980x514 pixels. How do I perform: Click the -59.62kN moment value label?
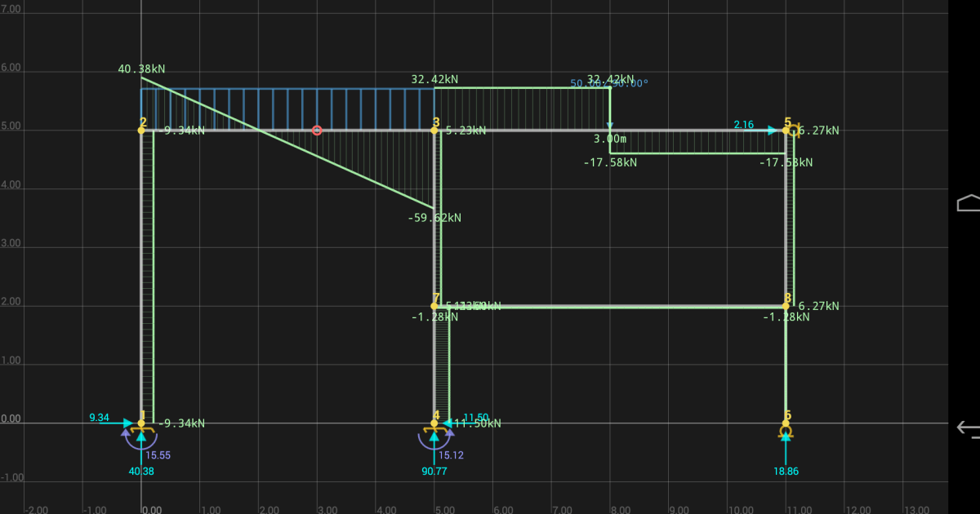coord(434,218)
